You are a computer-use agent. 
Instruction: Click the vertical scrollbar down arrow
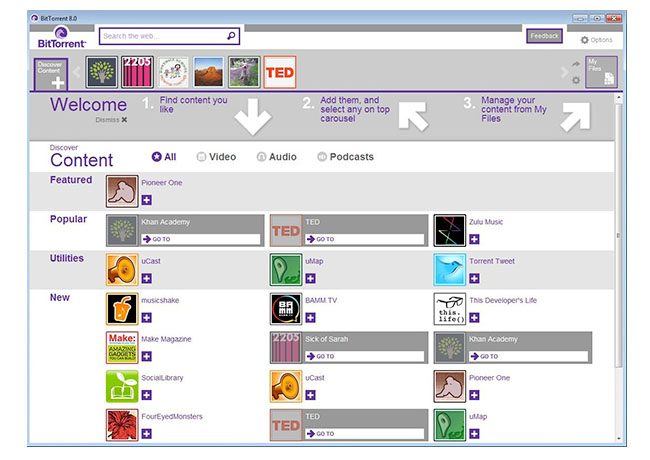click(x=619, y=438)
